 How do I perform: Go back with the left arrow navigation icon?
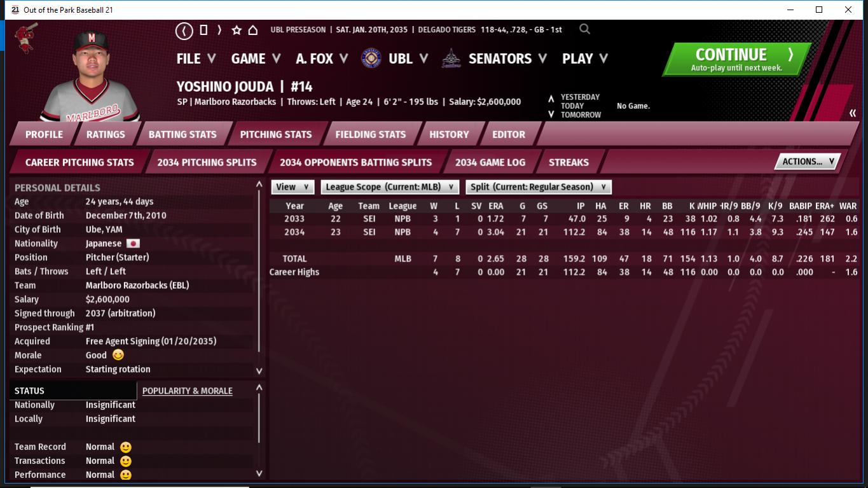point(184,30)
